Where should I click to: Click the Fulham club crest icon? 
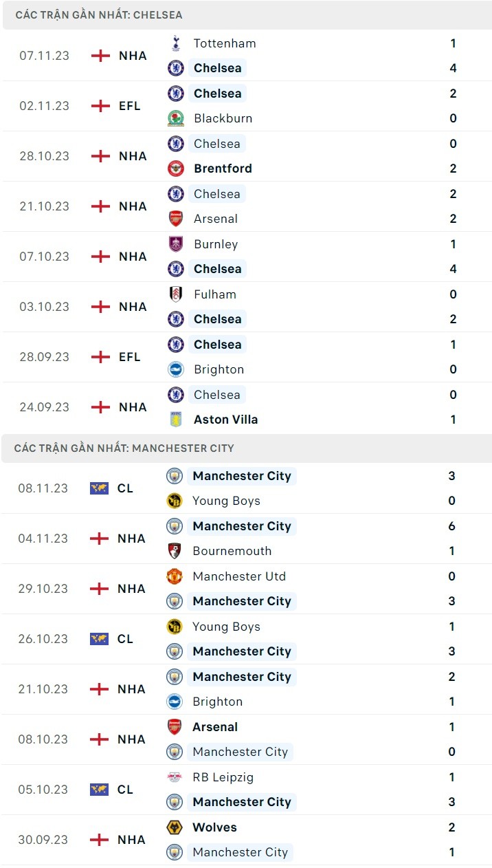176,294
